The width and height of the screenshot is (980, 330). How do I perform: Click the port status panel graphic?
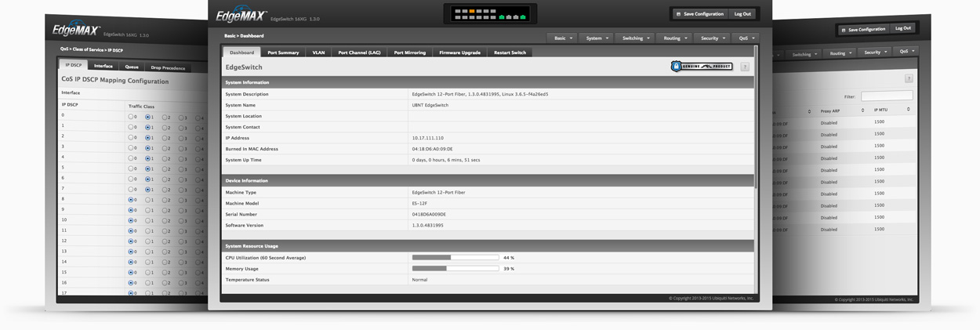point(490,14)
